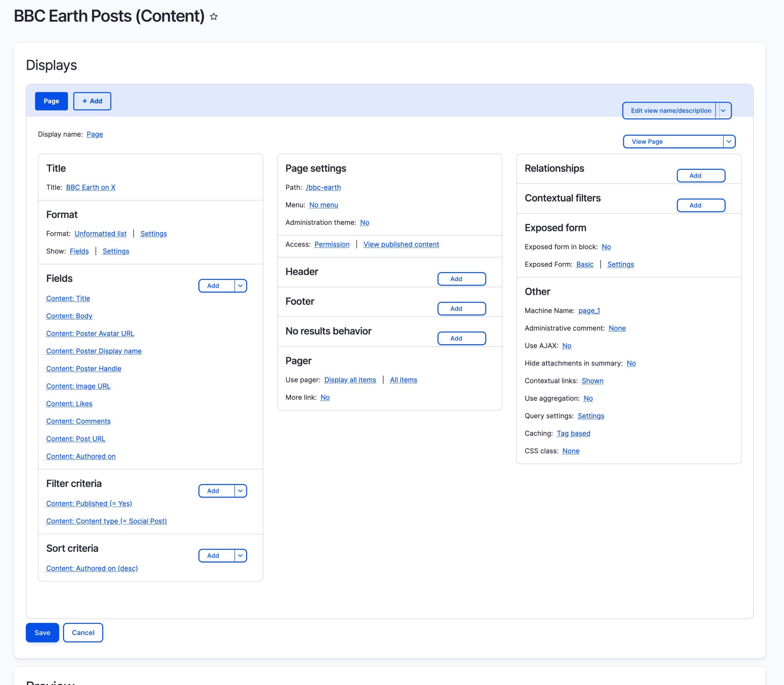Edit Content: Authored on (desc) sort

[92, 569]
